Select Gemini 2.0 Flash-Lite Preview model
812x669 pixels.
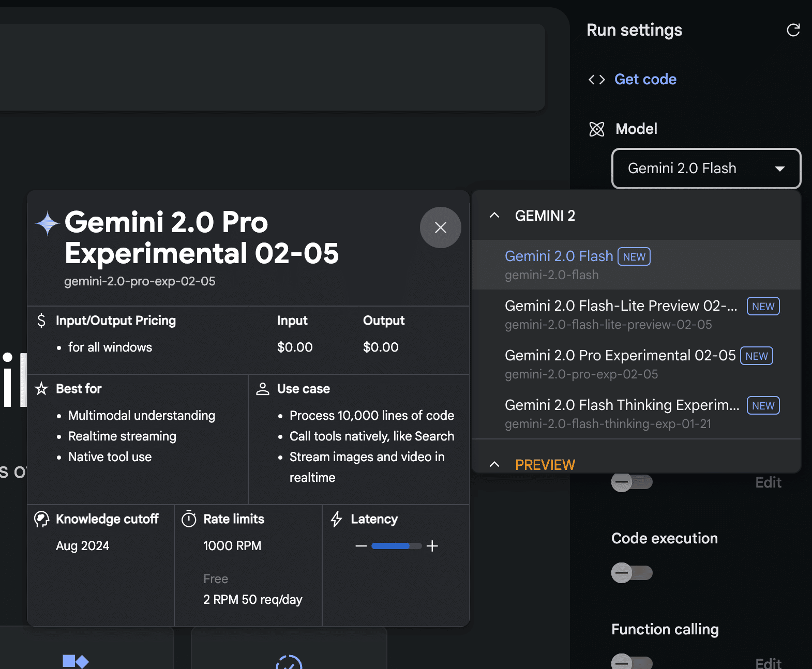tap(621, 314)
